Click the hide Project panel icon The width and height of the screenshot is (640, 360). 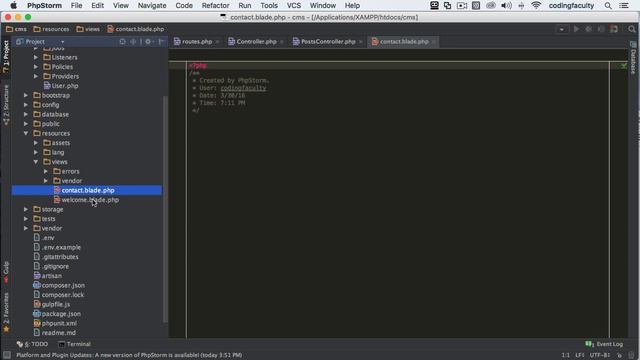coord(161,42)
